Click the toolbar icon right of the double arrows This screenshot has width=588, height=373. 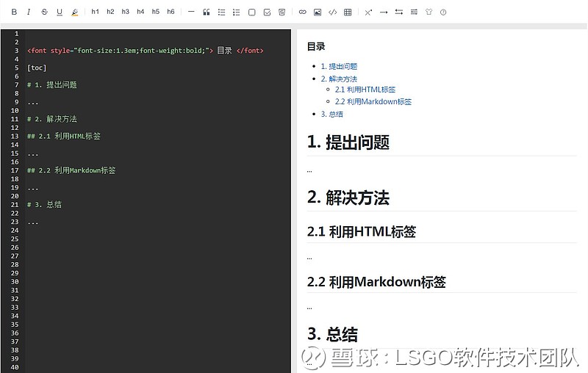[x=414, y=12]
